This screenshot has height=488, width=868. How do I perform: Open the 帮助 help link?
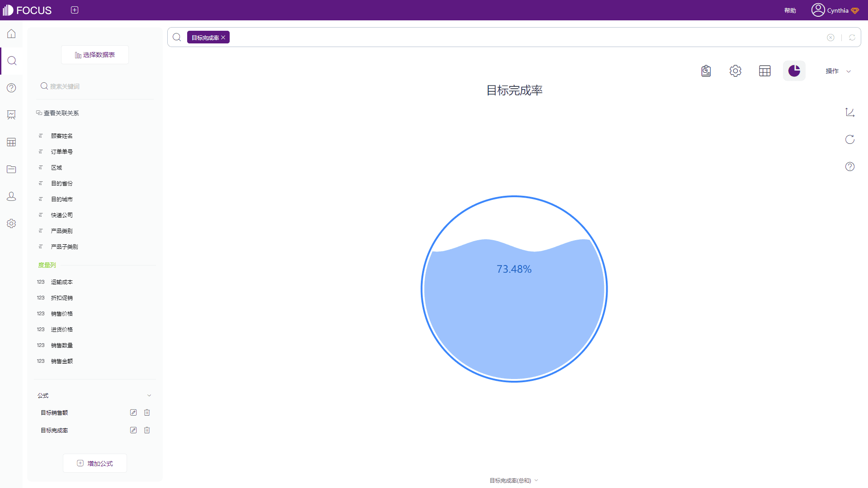[790, 10]
